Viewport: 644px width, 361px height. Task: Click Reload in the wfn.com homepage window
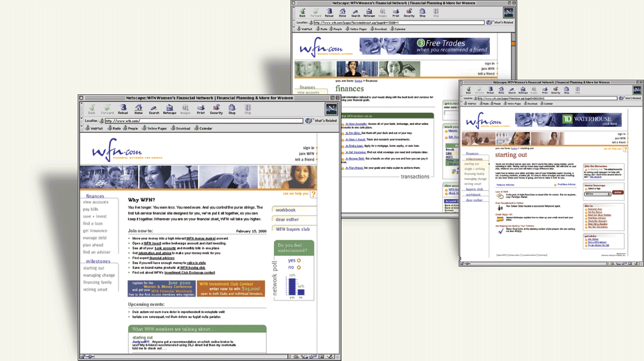tap(123, 109)
